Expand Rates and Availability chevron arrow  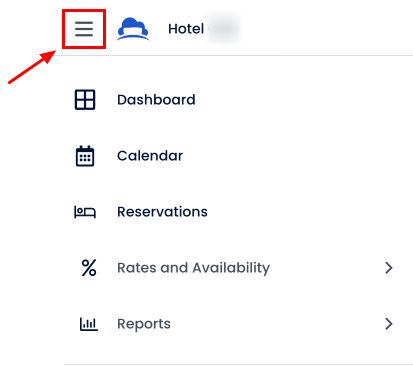point(389,268)
